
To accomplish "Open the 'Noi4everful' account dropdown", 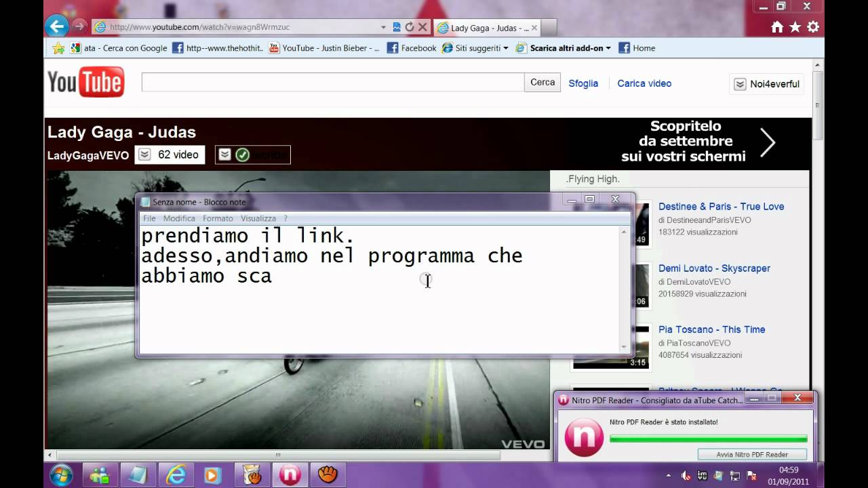I will 767,84.
